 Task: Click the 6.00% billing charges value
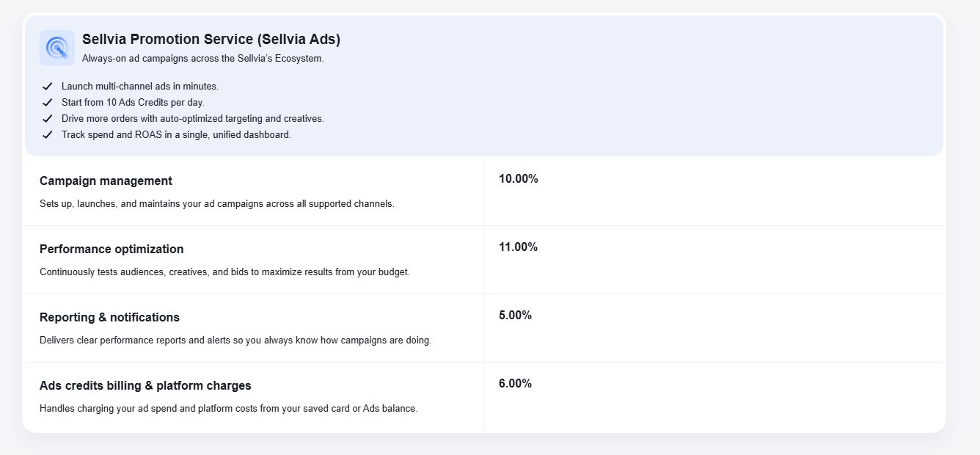coord(515,384)
